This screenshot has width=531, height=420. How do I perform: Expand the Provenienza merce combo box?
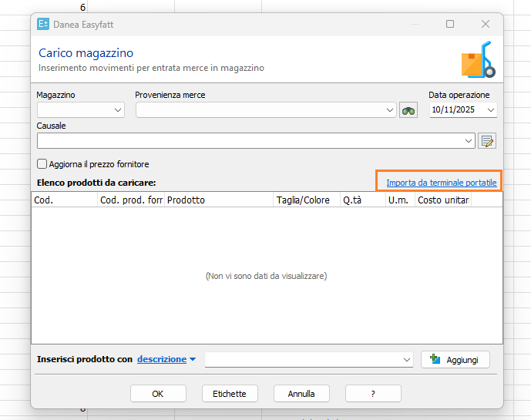tap(390, 110)
